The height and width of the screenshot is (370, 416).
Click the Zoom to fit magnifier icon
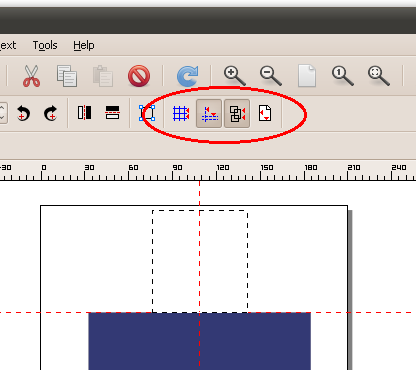point(379,76)
